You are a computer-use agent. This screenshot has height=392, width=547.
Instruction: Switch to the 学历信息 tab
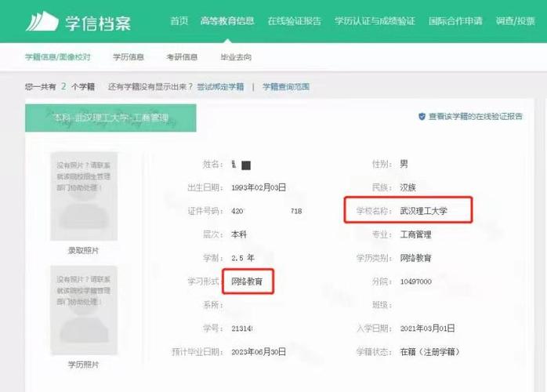pos(129,57)
